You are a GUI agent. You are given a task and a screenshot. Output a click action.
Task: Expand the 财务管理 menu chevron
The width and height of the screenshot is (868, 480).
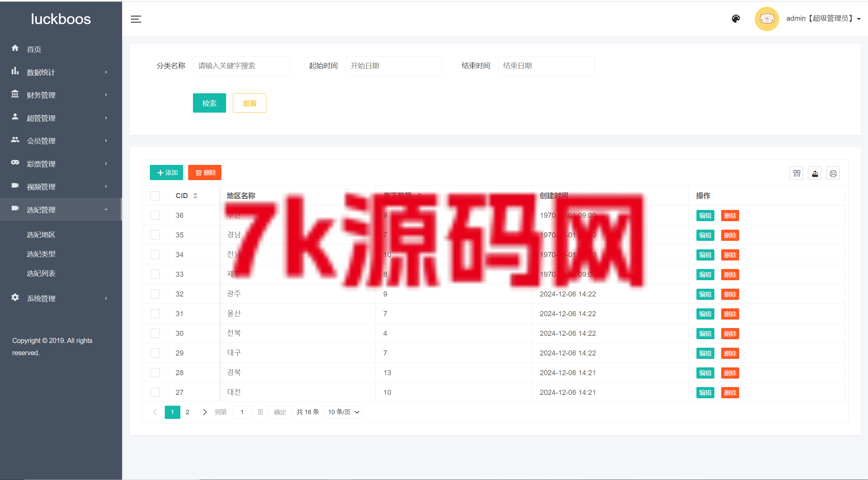coord(106,95)
